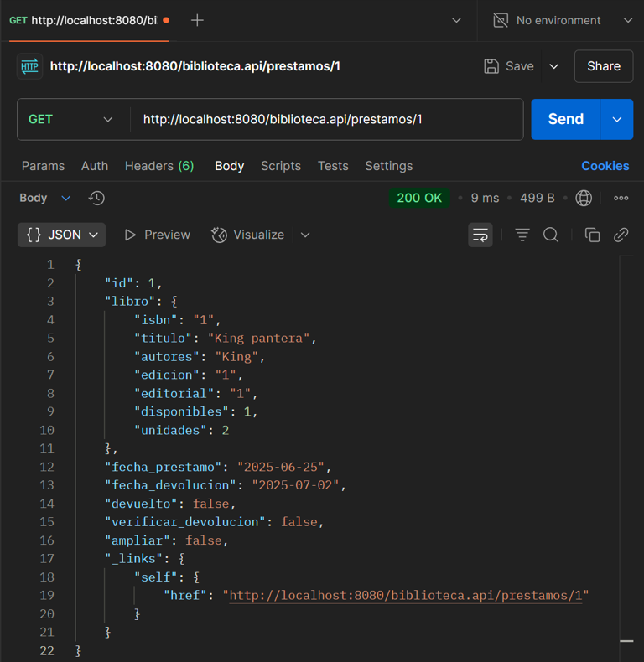Search the response body

[551, 235]
